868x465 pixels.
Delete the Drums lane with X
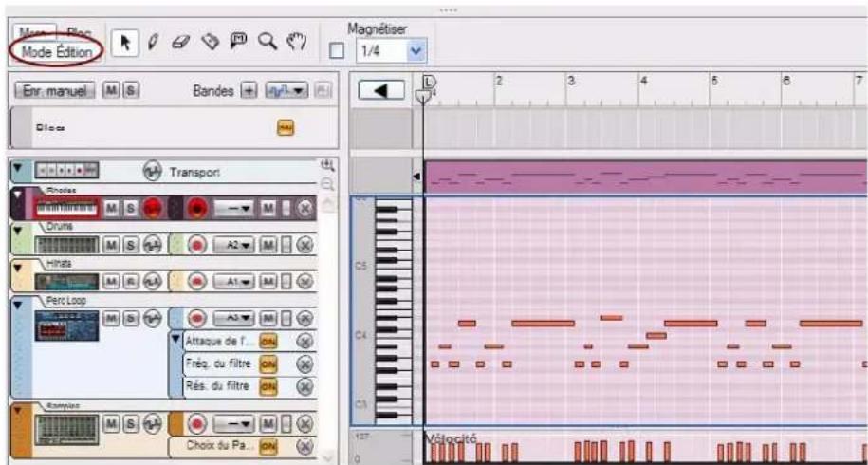(305, 244)
